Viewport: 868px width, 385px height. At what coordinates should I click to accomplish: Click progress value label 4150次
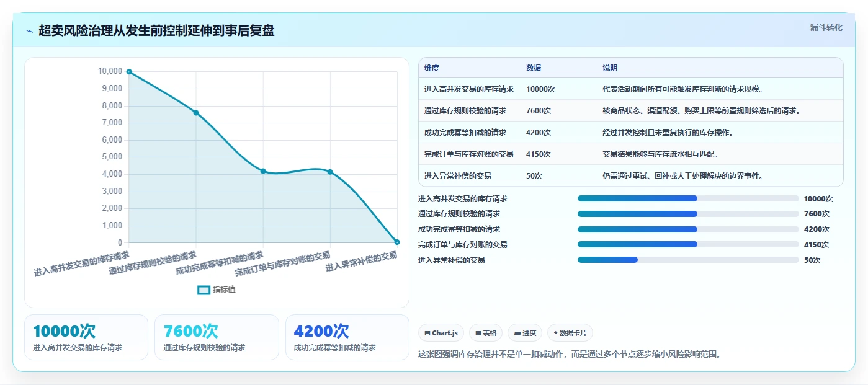coord(816,245)
